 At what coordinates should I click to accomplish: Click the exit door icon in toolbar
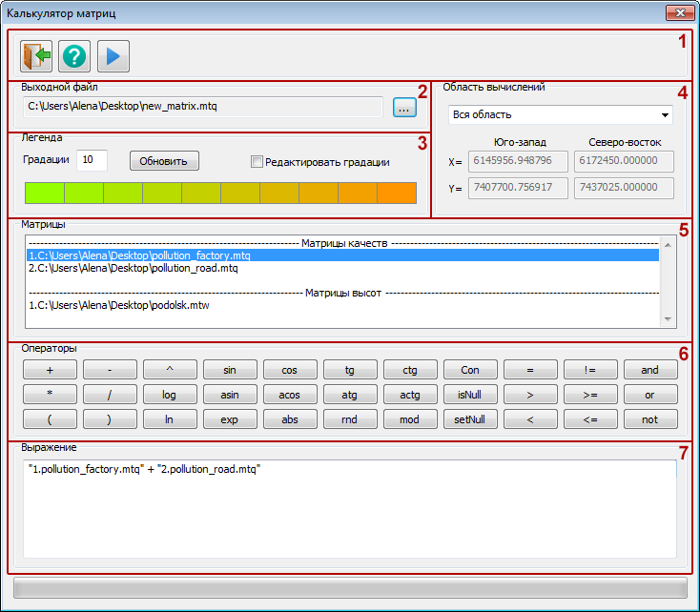36,56
